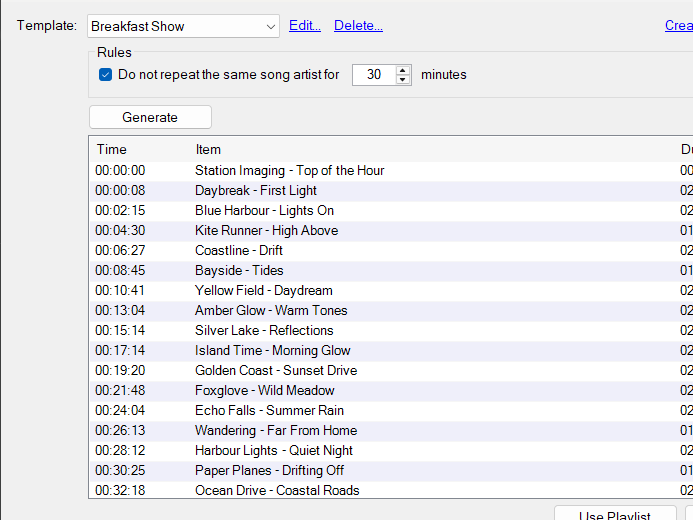Viewport: 693px width, 520px height.
Task: Click the 00:06:27 time cell
Action: tap(120, 251)
